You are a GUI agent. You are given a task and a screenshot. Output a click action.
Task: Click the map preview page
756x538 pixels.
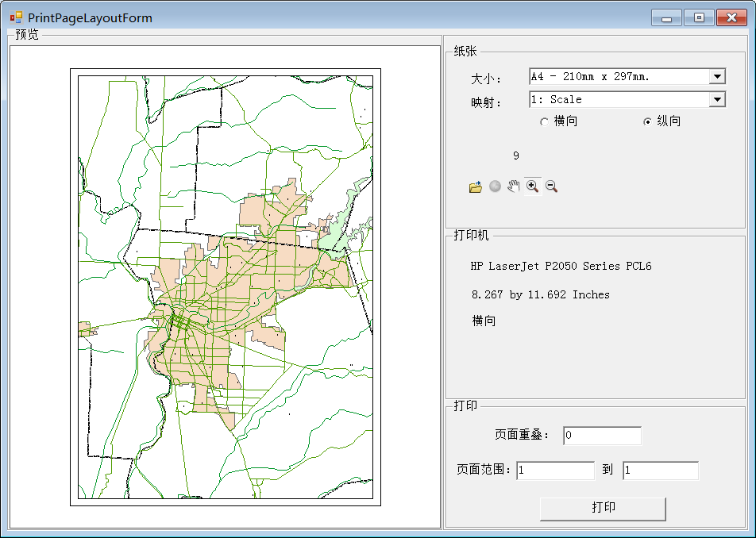pos(226,286)
